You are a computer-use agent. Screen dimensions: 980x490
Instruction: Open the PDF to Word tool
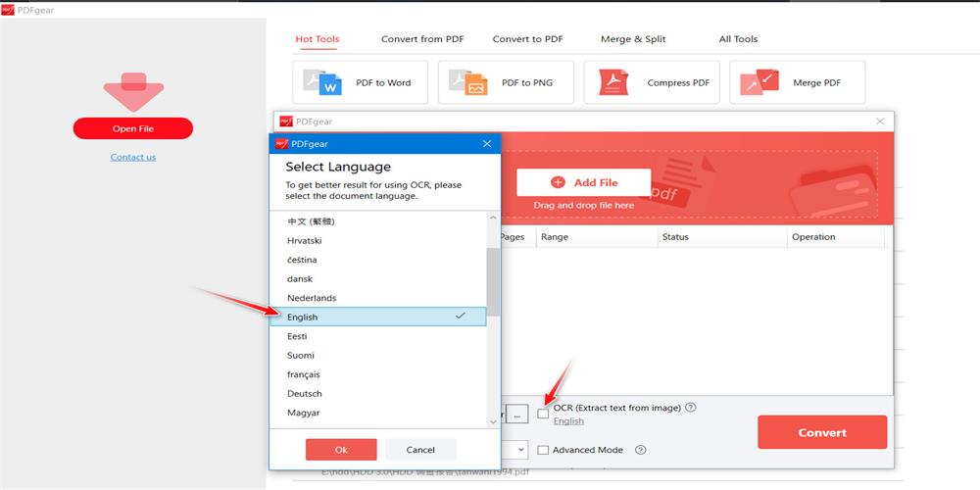click(x=360, y=82)
